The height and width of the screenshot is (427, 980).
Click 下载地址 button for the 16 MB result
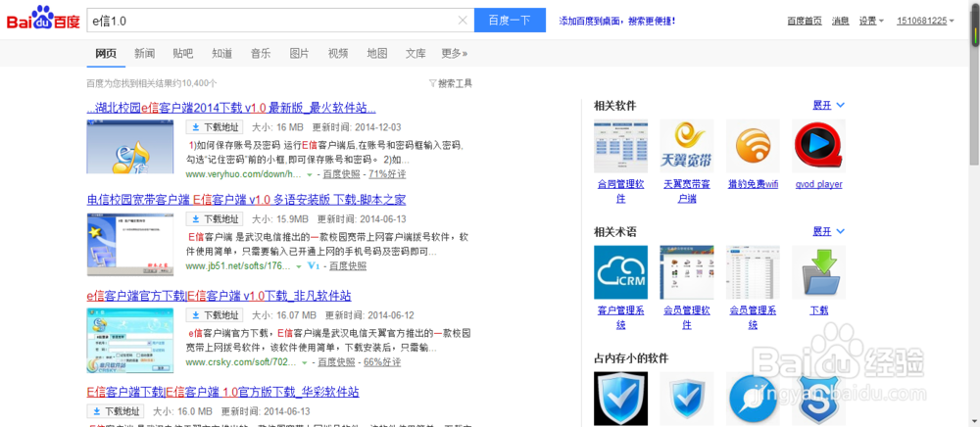click(x=215, y=127)
